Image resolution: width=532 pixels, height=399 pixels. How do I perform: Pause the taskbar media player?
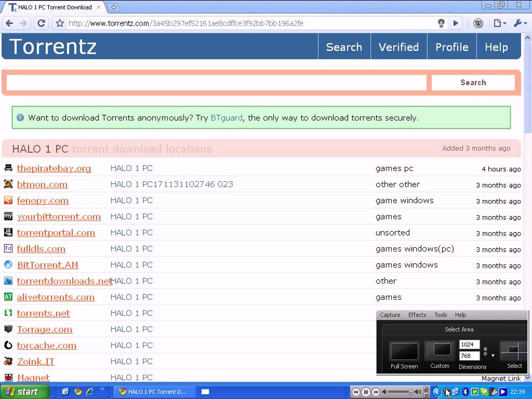click(x=366, y=392)
